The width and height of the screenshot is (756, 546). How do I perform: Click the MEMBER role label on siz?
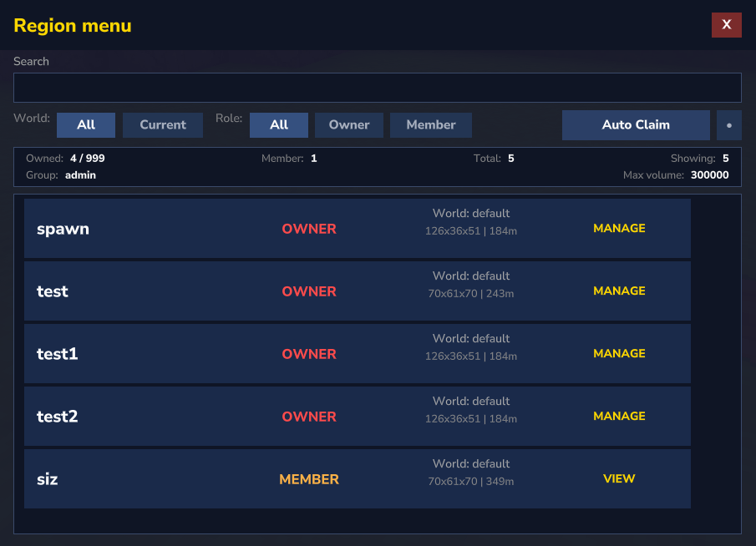click(x=309, y=479)
